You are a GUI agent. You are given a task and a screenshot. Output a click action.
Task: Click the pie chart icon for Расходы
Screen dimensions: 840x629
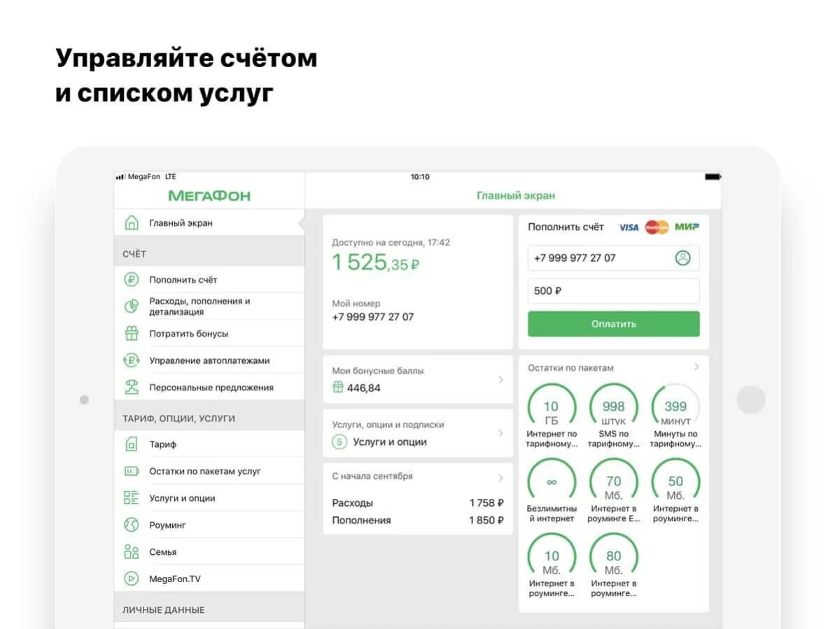[x=131, y=306]
